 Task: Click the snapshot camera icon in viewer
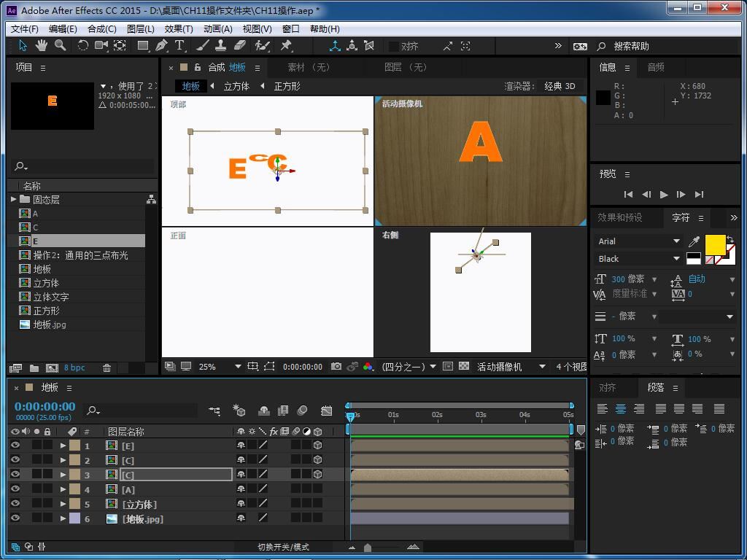point(336,366)
